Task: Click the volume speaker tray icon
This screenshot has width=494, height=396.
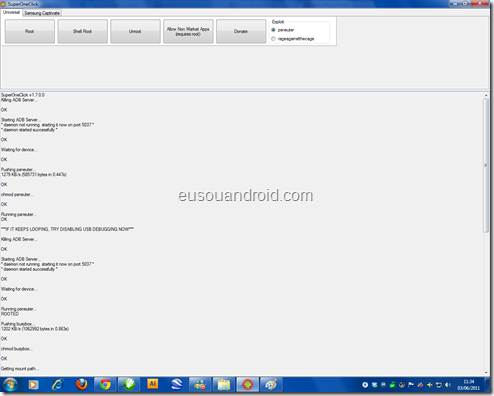Action: pyautogui.click(x=448, y=385)
